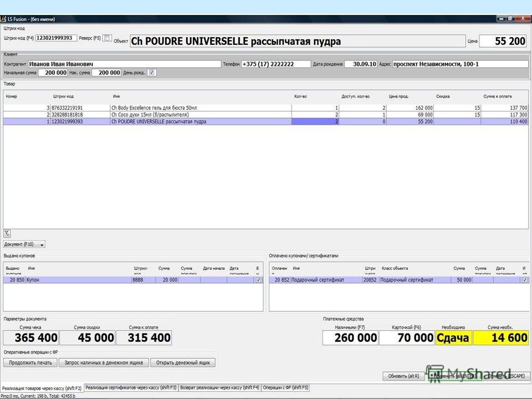Viewport: 532px width, 399px height.
Task: Click the Карточкой (F6) amount field
Action: pos(407,338)
